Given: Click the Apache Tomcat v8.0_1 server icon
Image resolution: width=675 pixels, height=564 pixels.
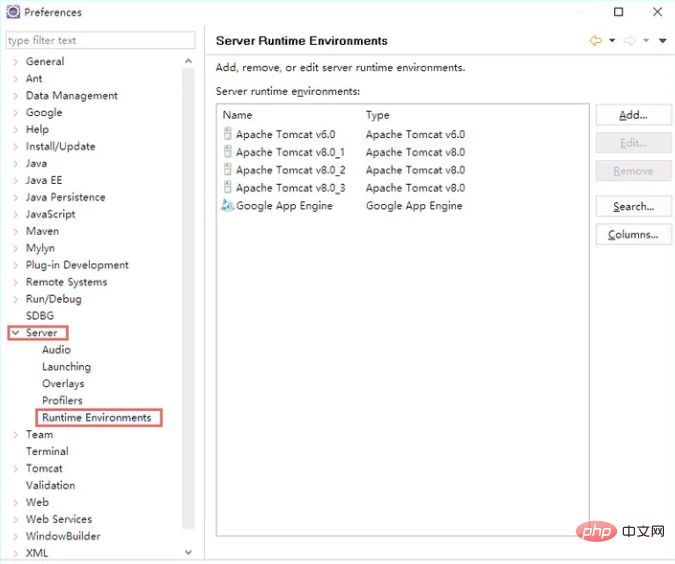Looking at the screenshot, I should click(228, 152).
